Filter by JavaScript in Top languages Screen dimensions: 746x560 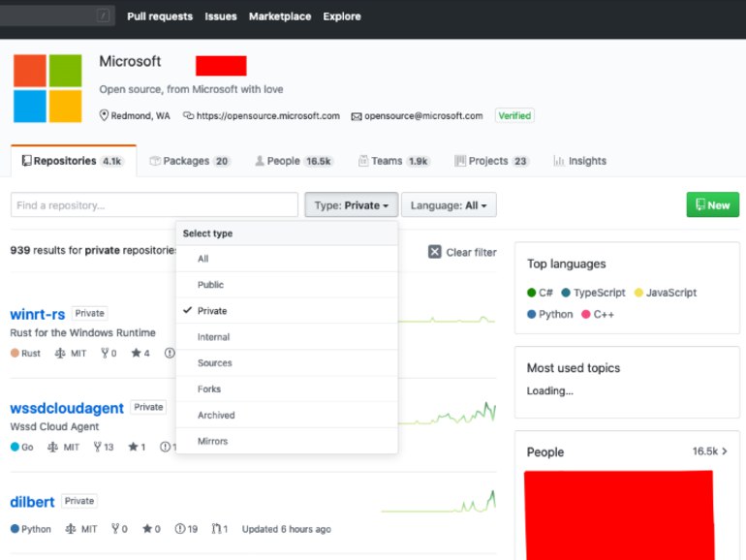pos(666,293)
